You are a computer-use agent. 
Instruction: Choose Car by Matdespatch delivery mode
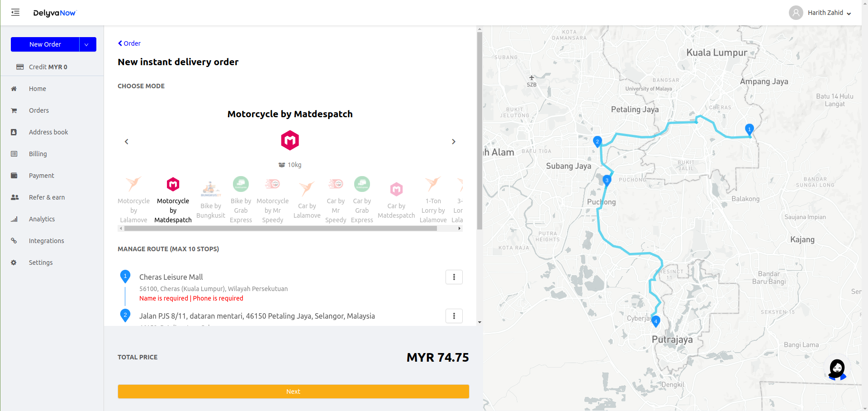click(396, 200)
